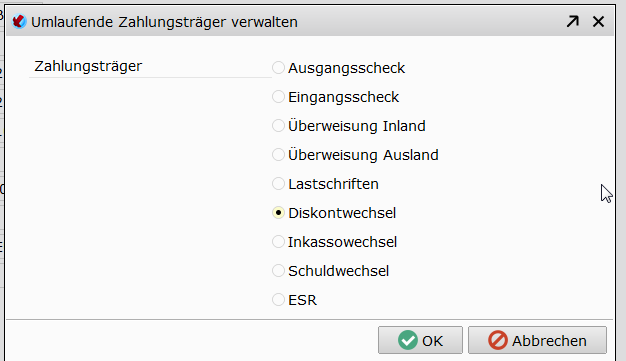Viewport: 626px width, 361px height.
Task: Select the Lastschriften radio button
Action: [x=278, y=184]
